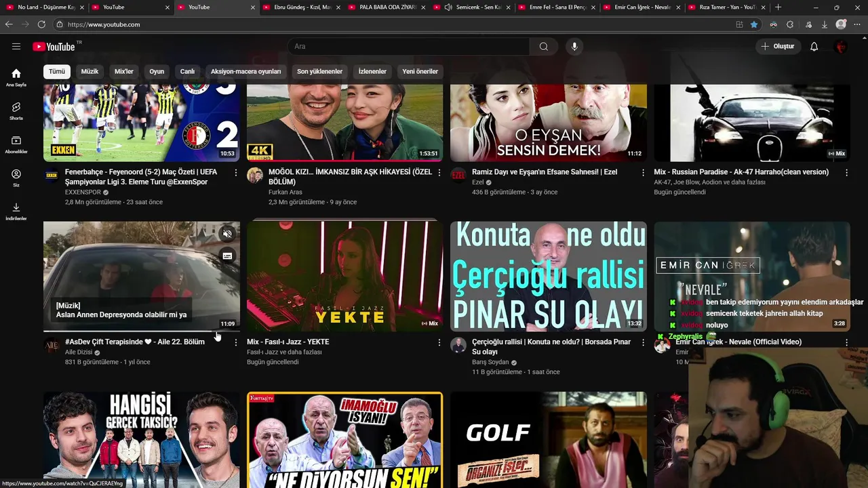Open the Aile Dizisi channel name link
This screenshot has height=488, width=868.
coord(79,352)
